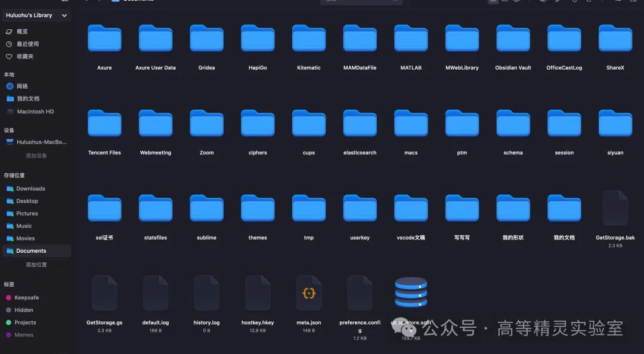Select the ptm folder
This screenshot has width=644, height=354.
pyautogui.click(x=462, y=123)
